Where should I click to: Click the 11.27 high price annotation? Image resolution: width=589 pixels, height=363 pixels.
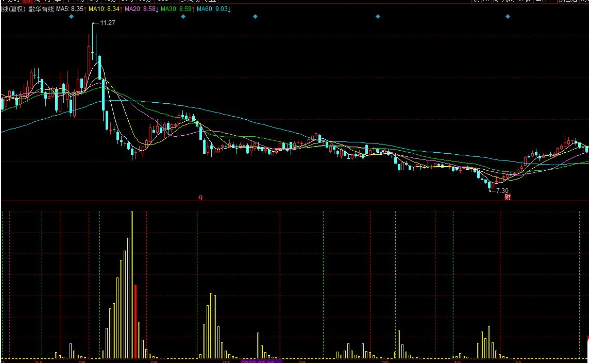tap(107, 23)
